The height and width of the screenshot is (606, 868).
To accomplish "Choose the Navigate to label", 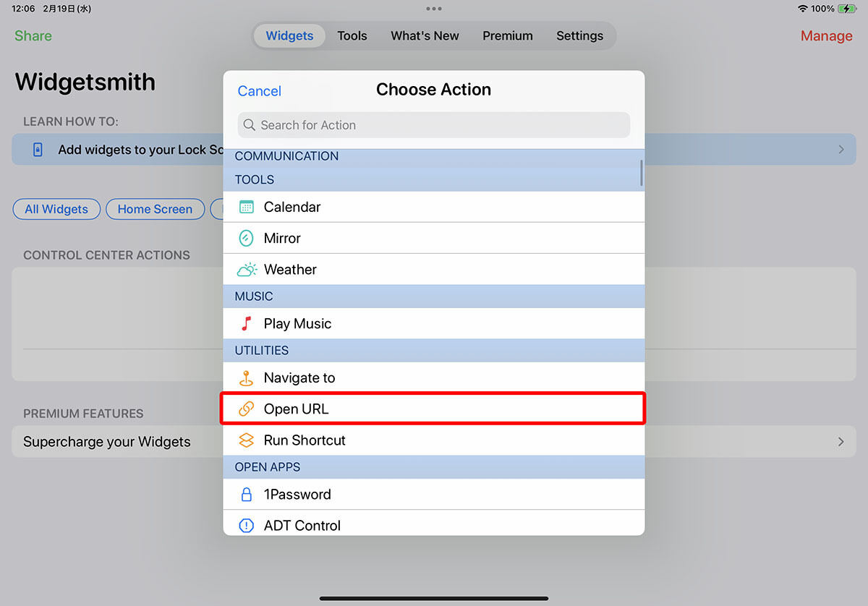I will (x=299, y=378).
